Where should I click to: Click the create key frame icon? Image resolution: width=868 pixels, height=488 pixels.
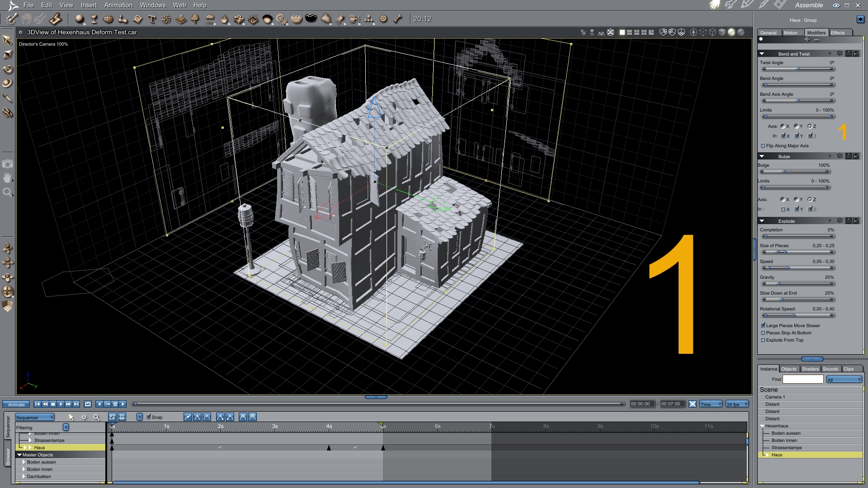107,404
